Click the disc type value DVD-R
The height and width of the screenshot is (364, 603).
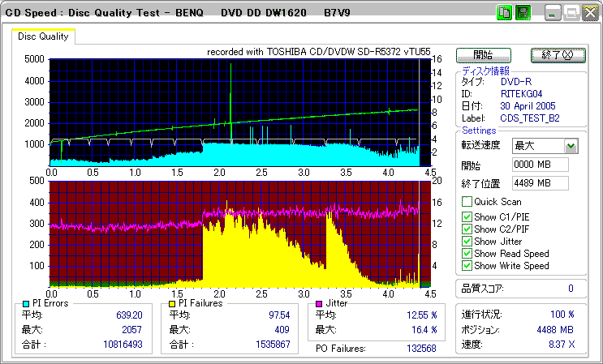click(516, 82)
